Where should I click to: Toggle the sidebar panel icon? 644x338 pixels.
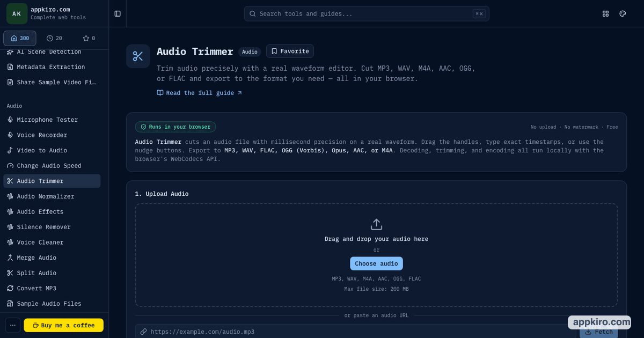coord(118,13)
